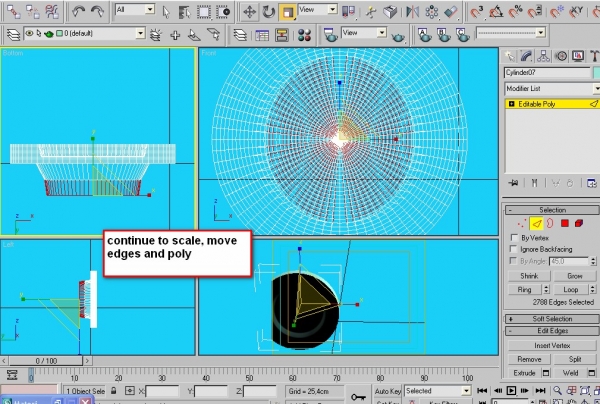600x404 pixels.
Task: Switch to the Hierarchy panel tab
Action: click(543, 56)
